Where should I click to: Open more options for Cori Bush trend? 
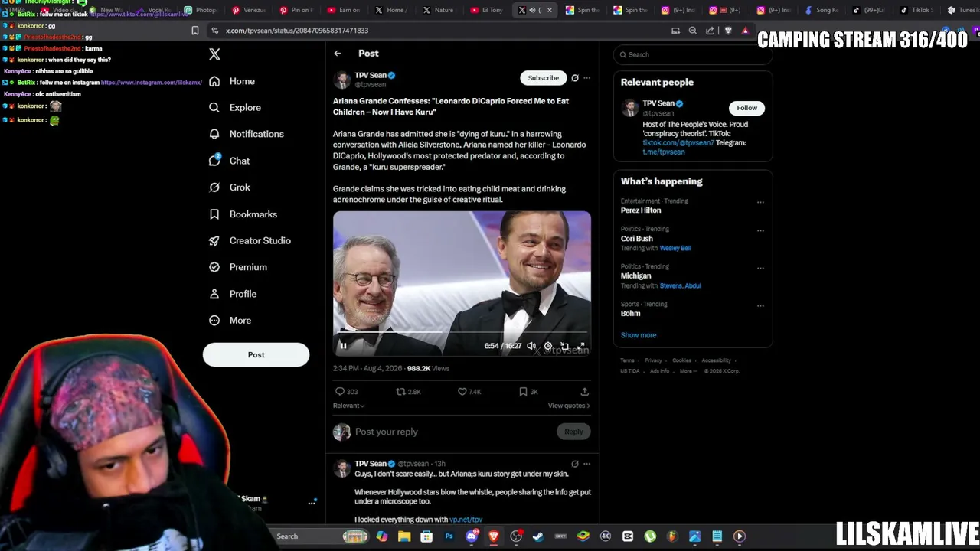tap(760, 230)
